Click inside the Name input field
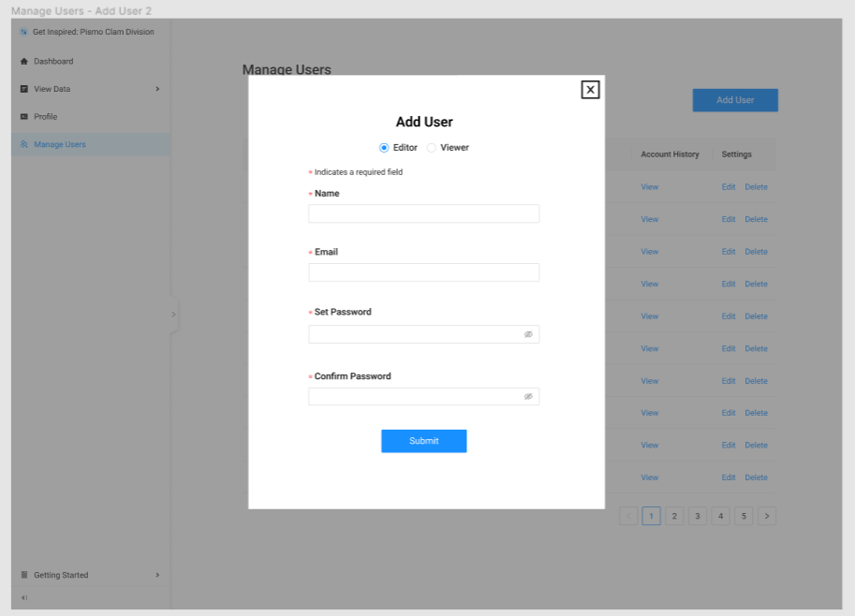 [x=423, y=213]
